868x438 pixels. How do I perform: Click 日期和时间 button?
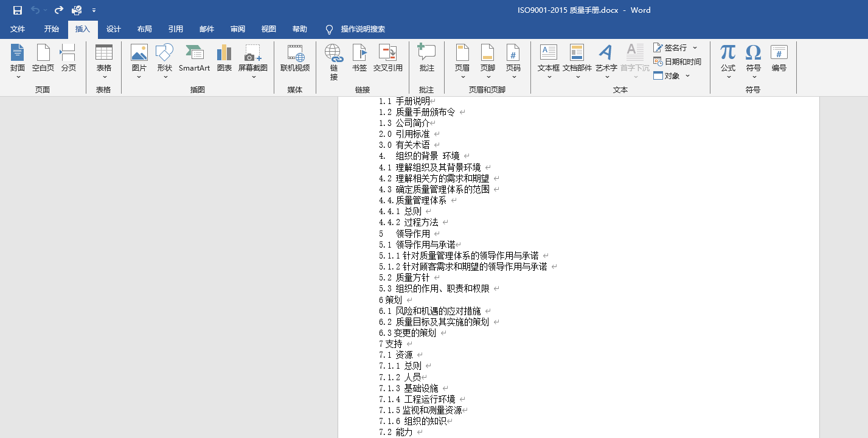pyautogui.click(x=677, y=61)
